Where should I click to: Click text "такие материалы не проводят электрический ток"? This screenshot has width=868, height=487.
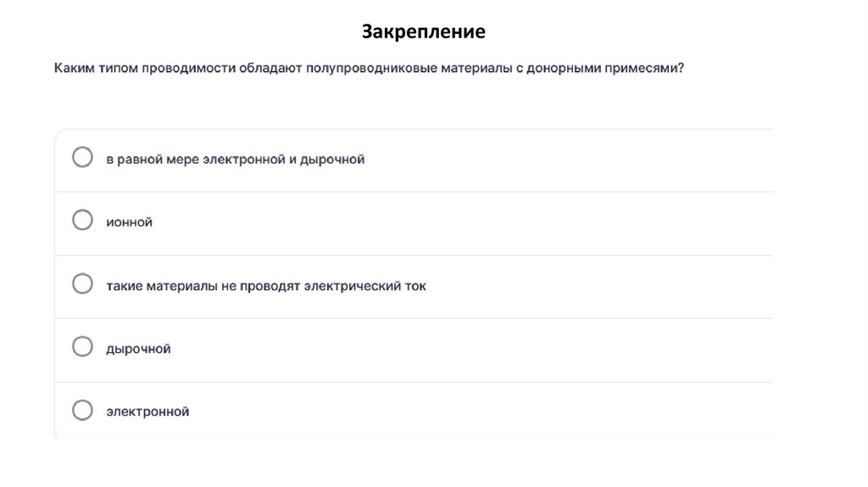coord(266,285)
